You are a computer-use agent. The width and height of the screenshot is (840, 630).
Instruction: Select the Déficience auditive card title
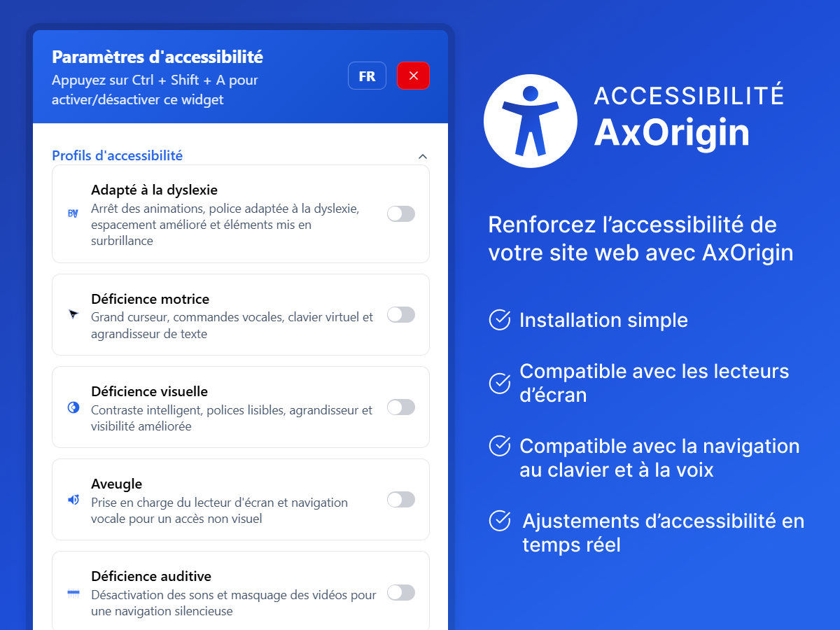pyautogui.click(x=151, y=576)
